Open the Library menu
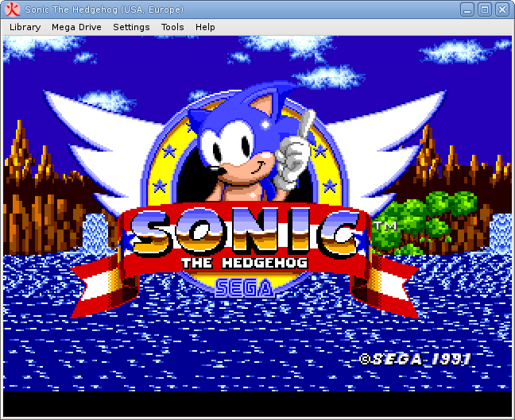The width and height of the screenshot is (515, 420). (25, 27)
